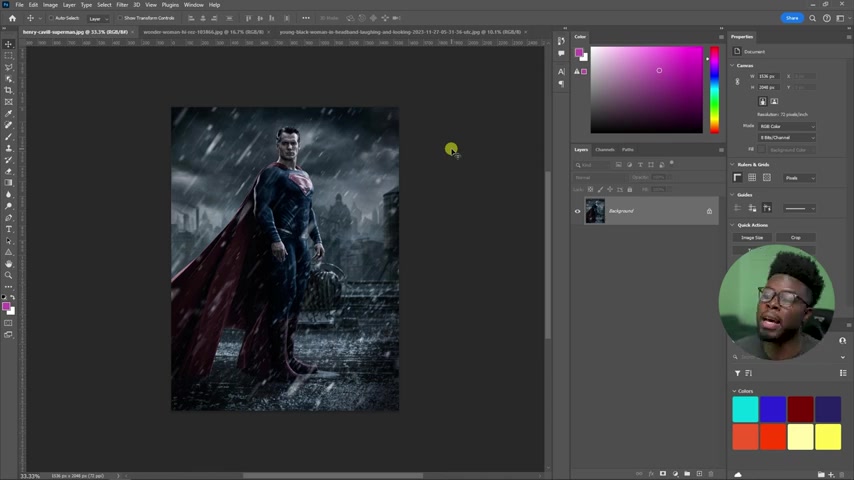Toggle the pixel grid icon in Rulers & Grids
The width and height of the screenshot is (854, 480).
[767, 178]
